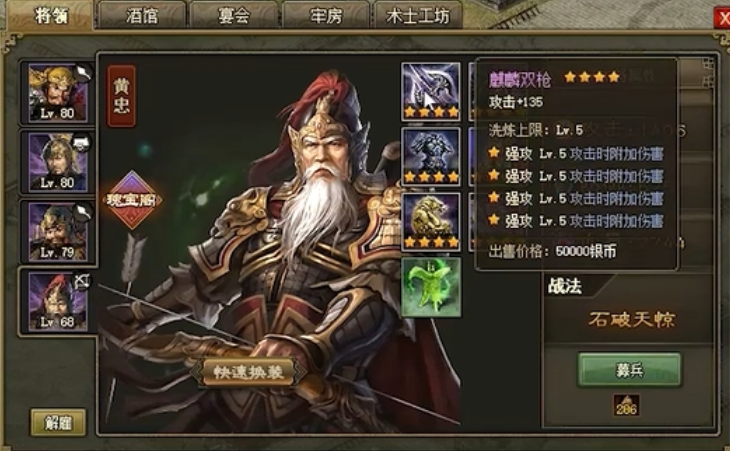This screenshot has width=730, height=451.
Task: Select the green cloak equipment slot
Action: (431, 287)
